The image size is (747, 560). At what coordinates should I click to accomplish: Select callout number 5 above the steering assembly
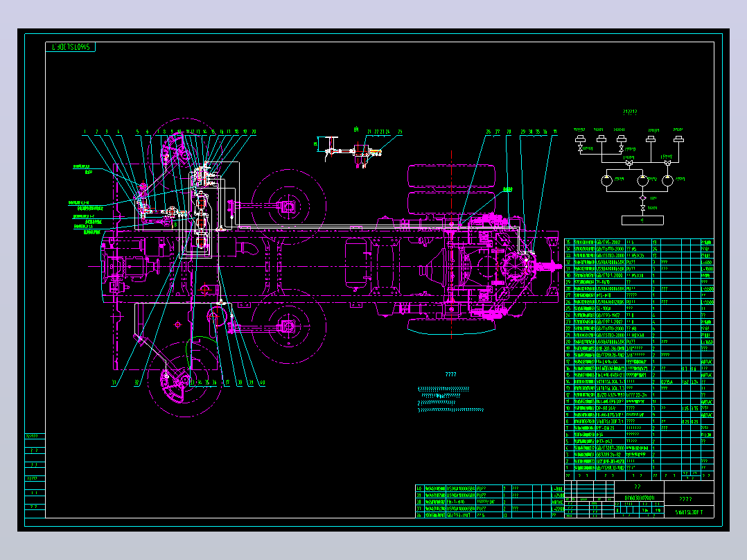[x=137, y=132]
